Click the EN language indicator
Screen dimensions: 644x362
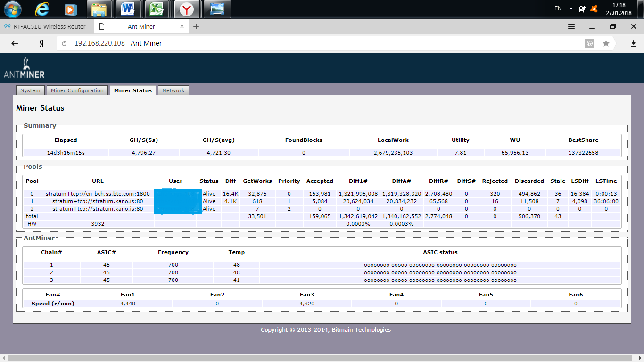click(x=558, y=8)
